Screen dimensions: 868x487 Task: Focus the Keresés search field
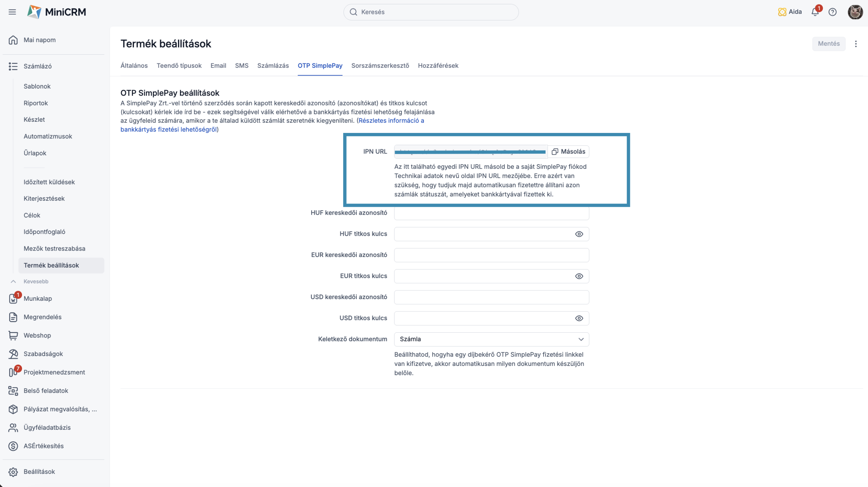point(431,12)
